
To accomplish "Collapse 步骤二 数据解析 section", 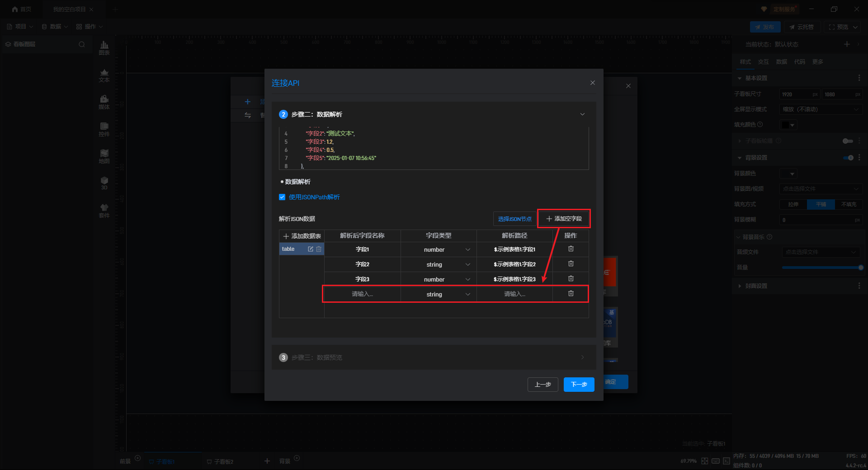I will click(582, 114).
